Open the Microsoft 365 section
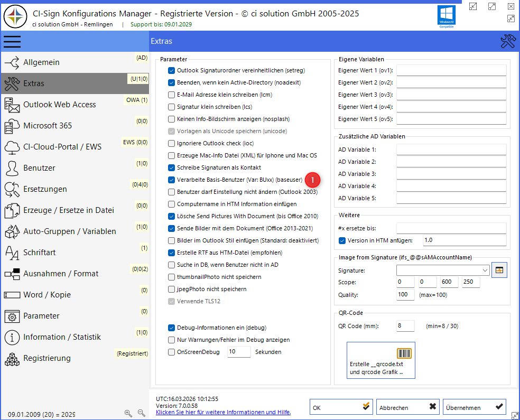The image size is (520, 420). [48, 126]
